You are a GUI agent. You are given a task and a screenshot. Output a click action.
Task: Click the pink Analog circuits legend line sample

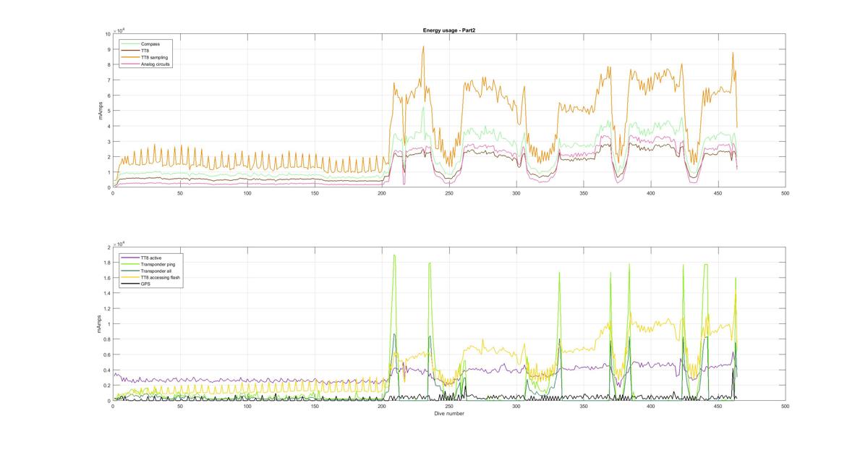tap(130, 64)
